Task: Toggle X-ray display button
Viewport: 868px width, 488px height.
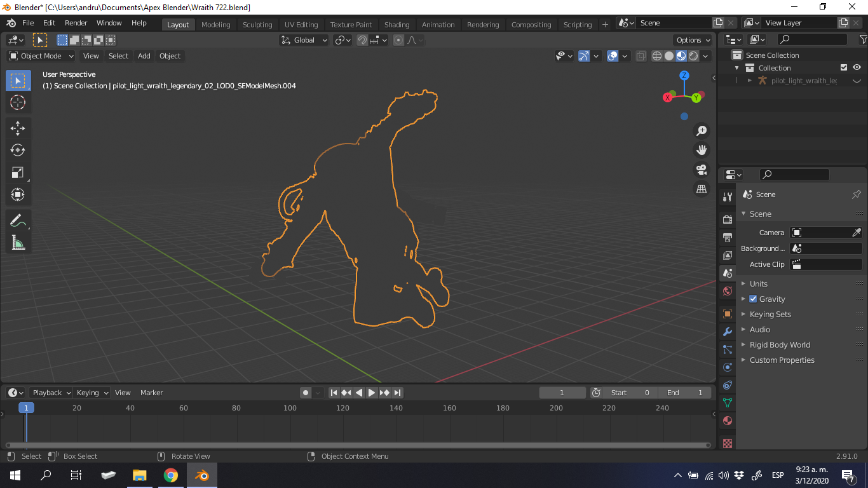Action: click(641, 56)
